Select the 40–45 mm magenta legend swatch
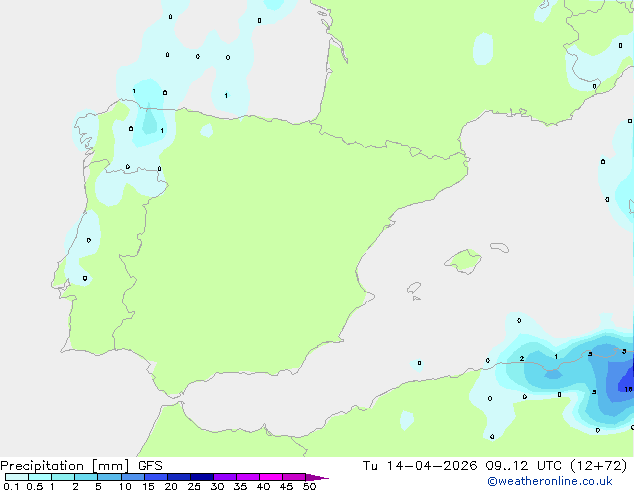 [x=271, y=477]
